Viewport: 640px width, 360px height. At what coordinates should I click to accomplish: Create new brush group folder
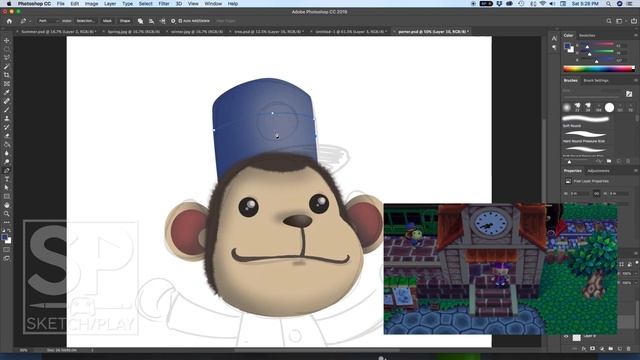click(609, 161)
